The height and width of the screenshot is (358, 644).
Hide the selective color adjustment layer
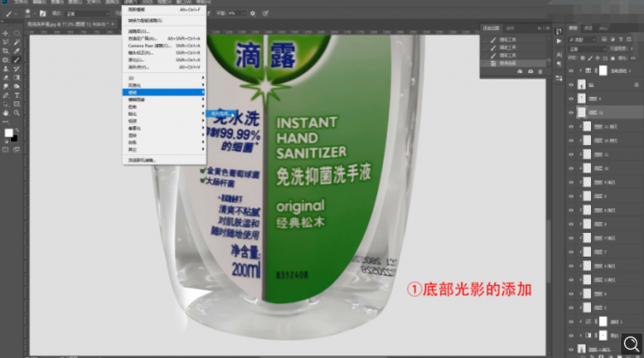coord(571,70)
